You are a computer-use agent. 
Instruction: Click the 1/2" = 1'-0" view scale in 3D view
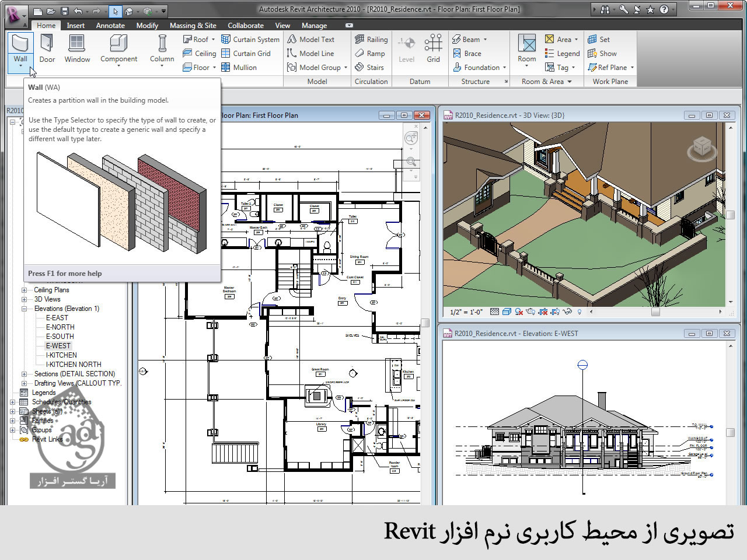point(466,312)
